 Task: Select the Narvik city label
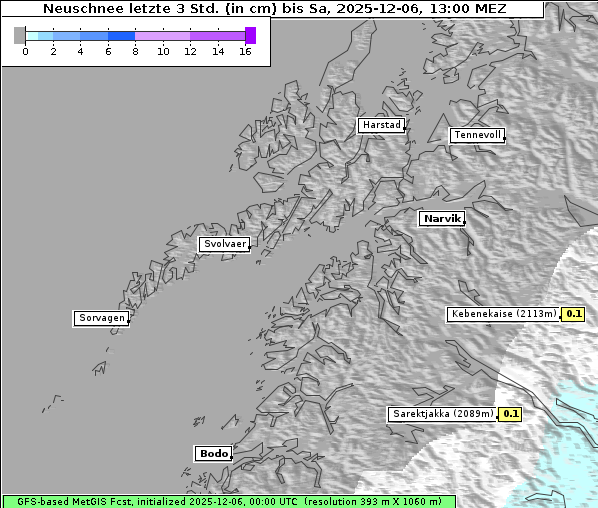pyautogui.click(x=442, y=219)
